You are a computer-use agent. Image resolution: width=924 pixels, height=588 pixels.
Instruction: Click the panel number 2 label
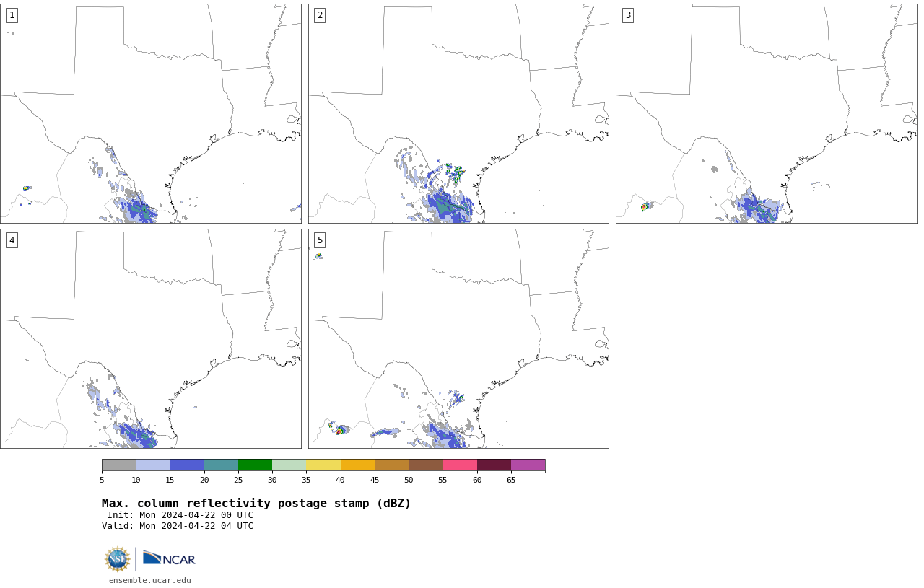(x=320, y=15)
